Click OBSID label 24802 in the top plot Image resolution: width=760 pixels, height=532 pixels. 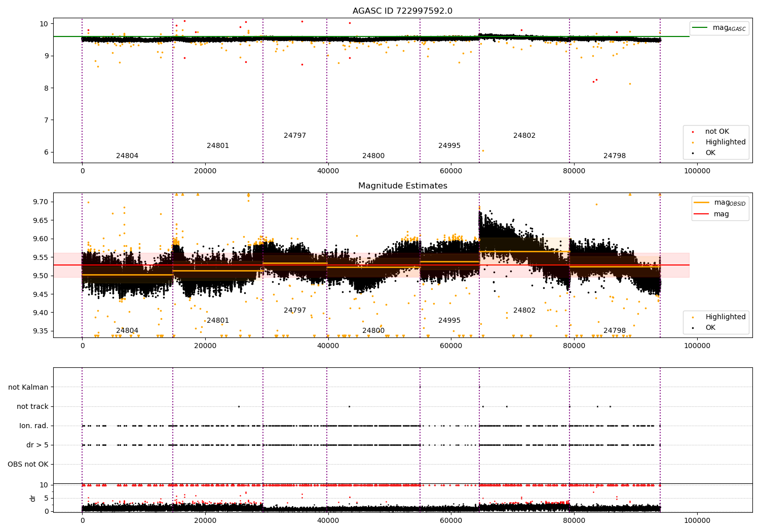[x=524, y=136]
